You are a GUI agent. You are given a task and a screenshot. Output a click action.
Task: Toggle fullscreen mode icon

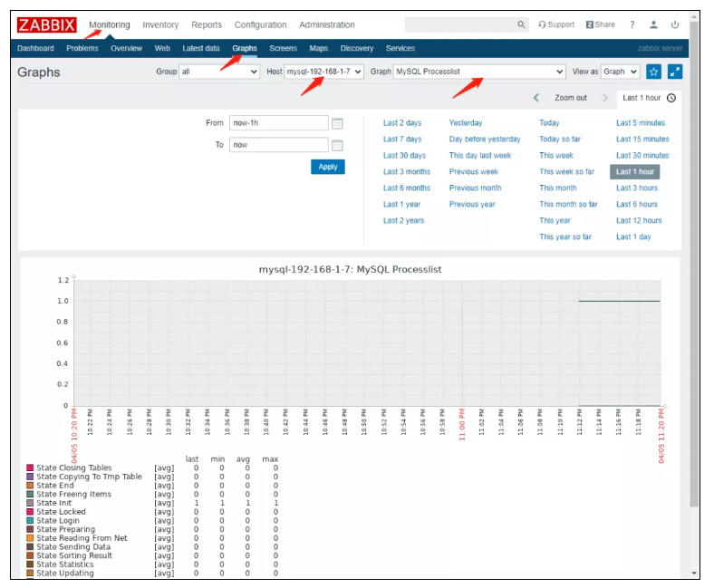[675, 72]
